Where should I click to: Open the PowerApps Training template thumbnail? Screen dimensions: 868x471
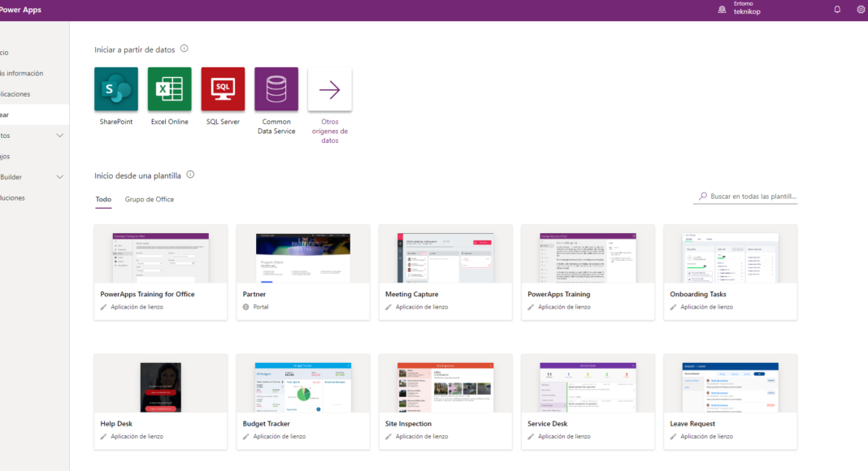point(588,258)
